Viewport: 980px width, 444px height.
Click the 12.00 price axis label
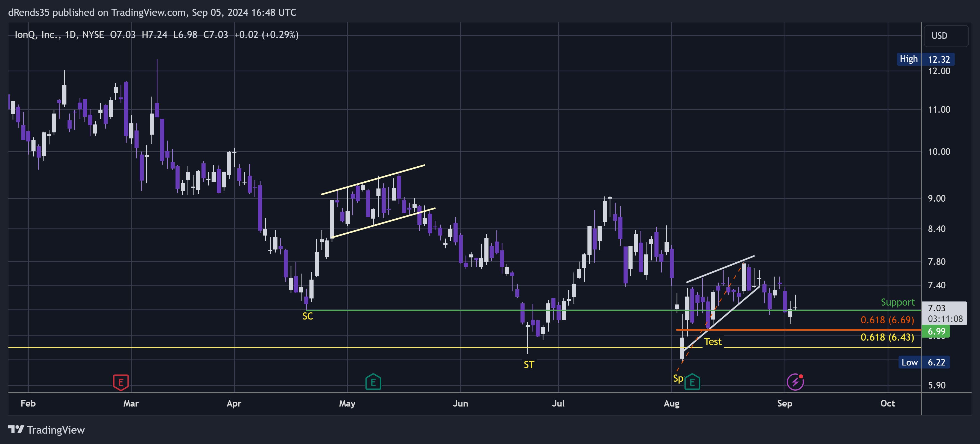tap(939, 71)
